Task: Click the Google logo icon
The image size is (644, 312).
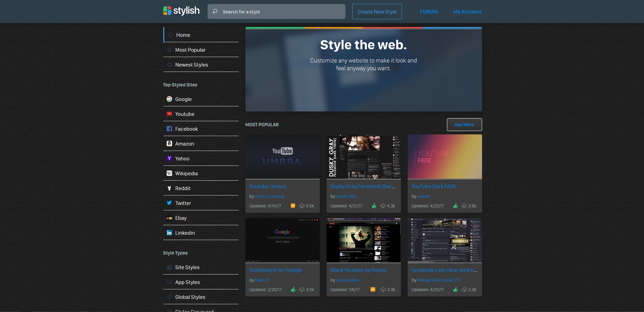Action: [x=169, y=99]
